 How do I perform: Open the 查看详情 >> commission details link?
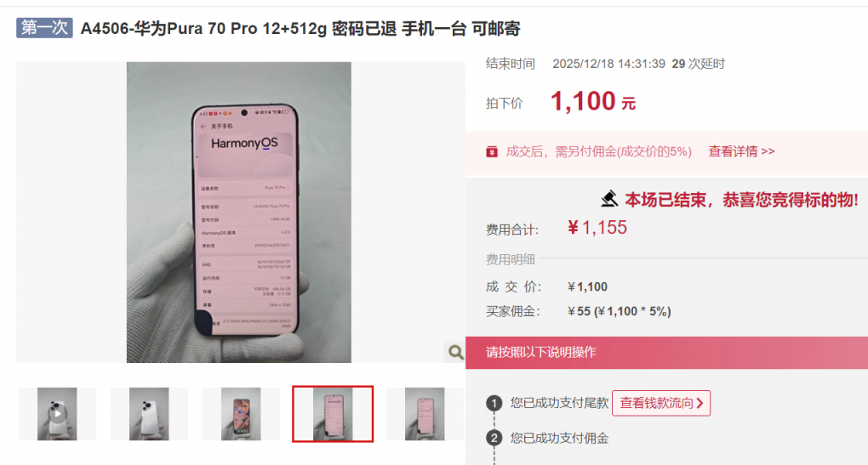point(741,151)
